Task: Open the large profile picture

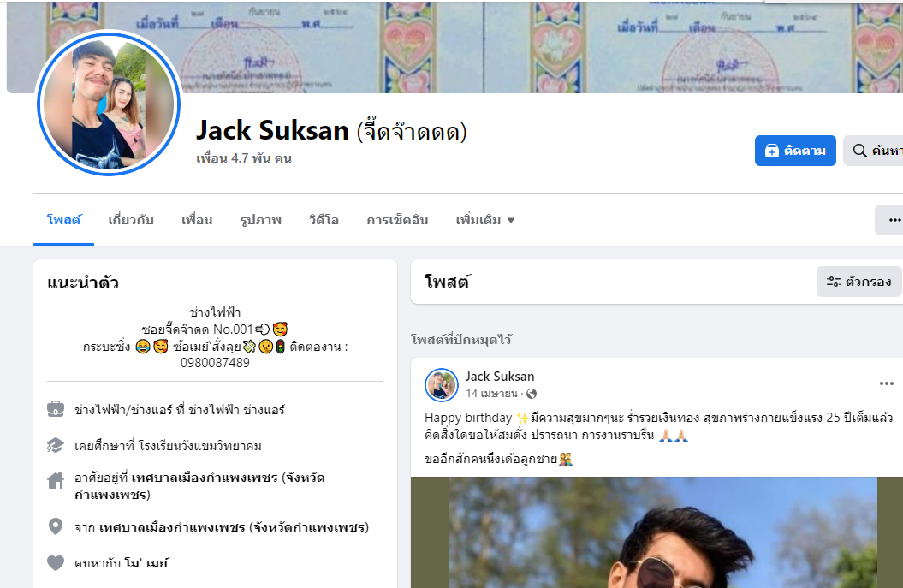Action: click(x=109, y=104)
